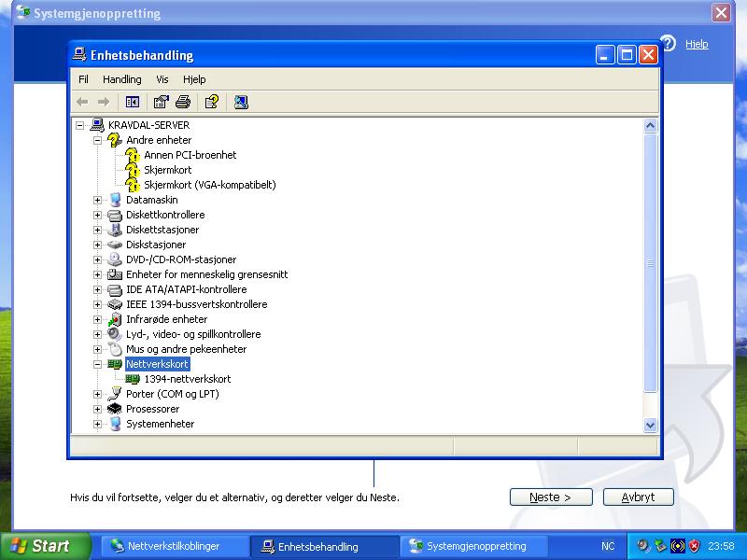747x560 pixels.
Task: Click the NC language indicator in taskbar
Action: tap(608, 546)
